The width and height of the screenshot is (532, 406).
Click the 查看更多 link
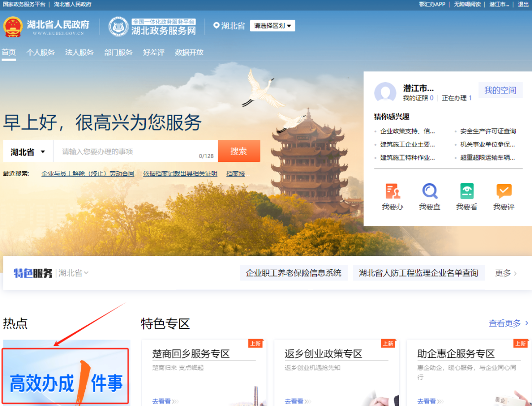pos(508,323)
